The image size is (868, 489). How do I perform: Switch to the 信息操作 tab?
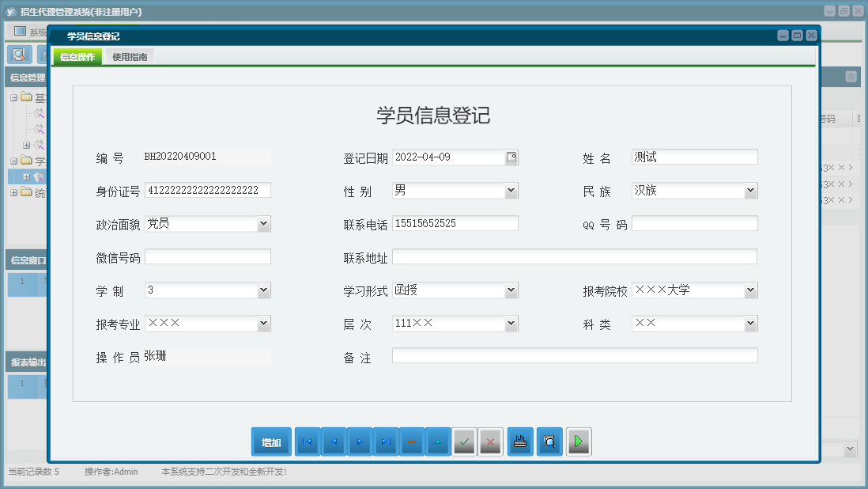77,56
